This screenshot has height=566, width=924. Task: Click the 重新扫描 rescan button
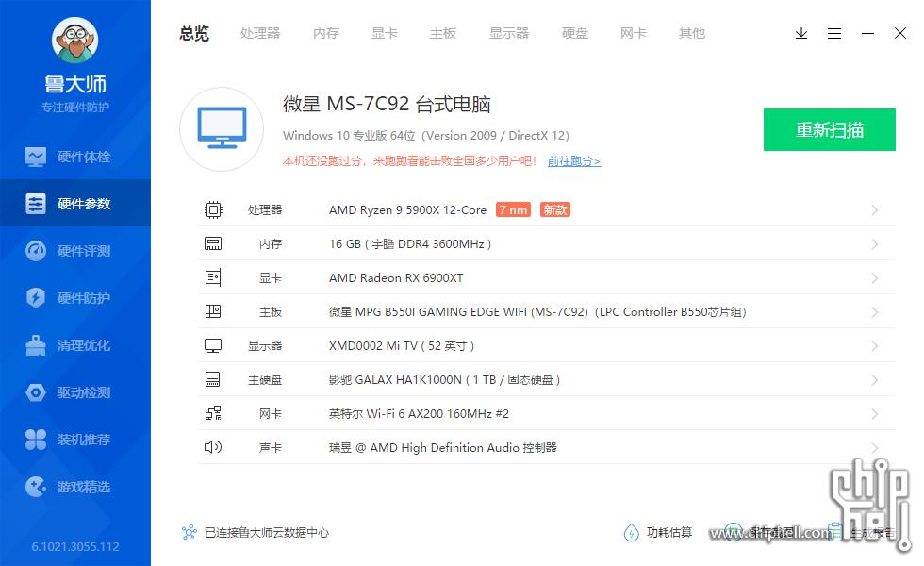coord(830,129)
